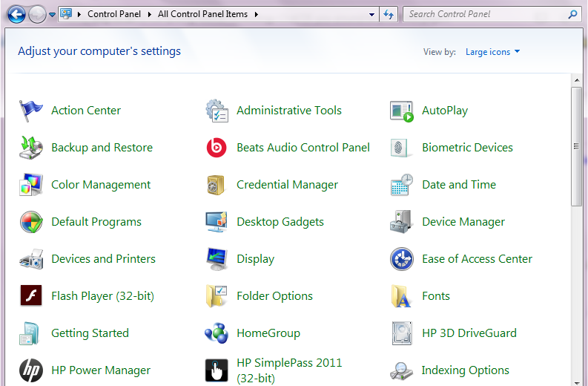Open the Devices and Printers icon

(31, 259)
